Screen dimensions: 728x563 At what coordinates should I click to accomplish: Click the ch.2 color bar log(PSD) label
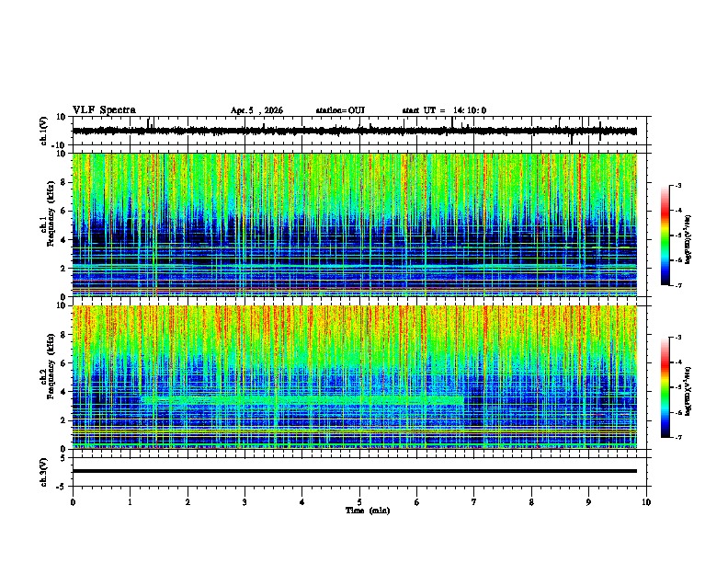688,391
